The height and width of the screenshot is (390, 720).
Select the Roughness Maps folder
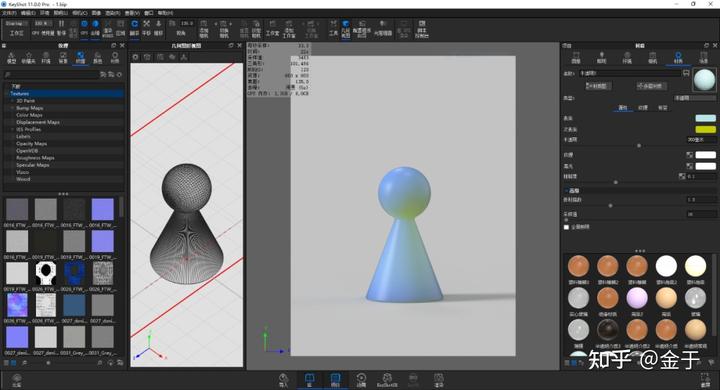(35, 158)
